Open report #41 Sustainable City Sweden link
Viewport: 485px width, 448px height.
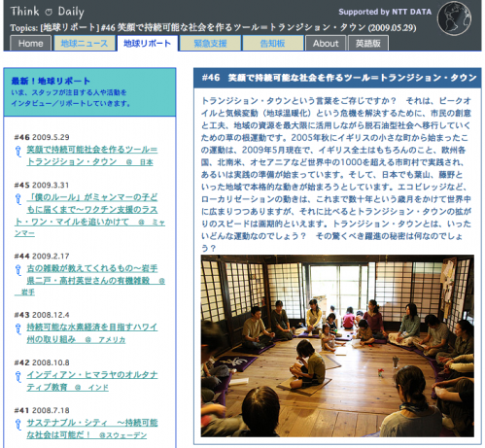coord(92,429)
